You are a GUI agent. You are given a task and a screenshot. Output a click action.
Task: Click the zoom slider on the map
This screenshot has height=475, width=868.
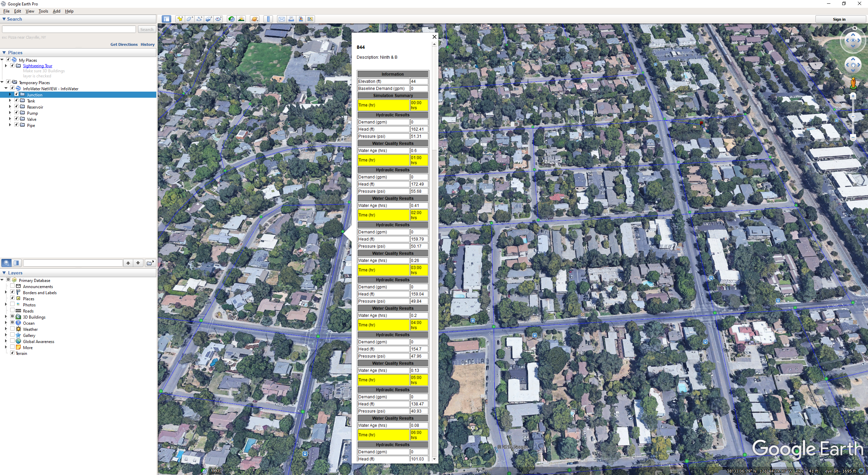tap(853, 117)
